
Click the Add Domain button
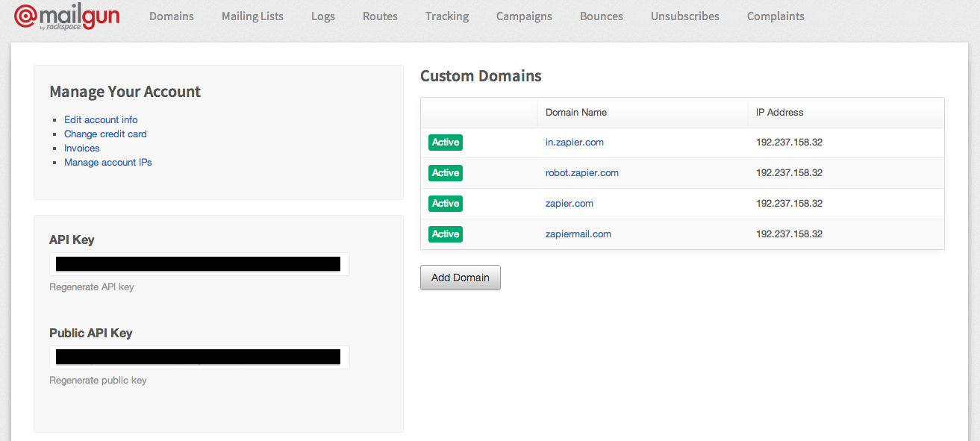461,278
